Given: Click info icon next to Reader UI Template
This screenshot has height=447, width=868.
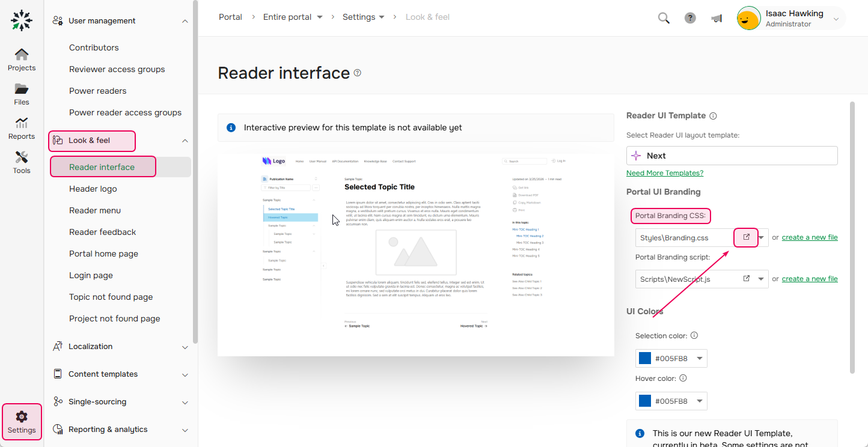Looking at the screenshot, I should (x=713, y=116).
